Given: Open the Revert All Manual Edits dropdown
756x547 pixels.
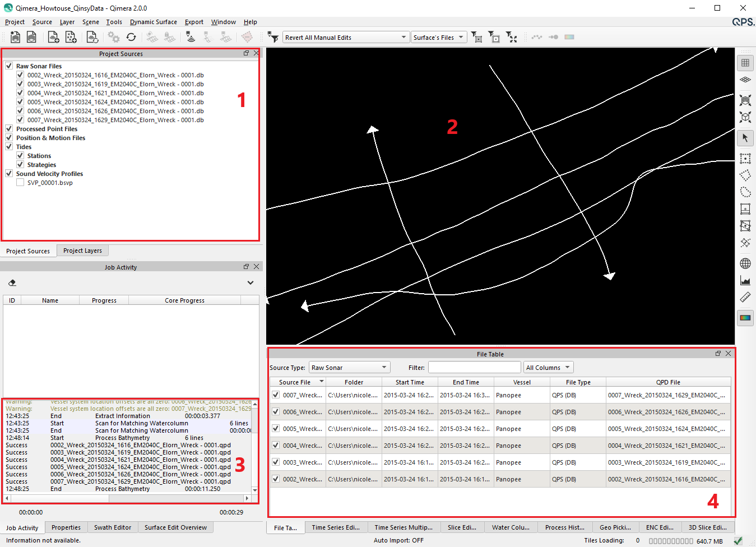Looking at the screenshot, I should coord(345,38).
